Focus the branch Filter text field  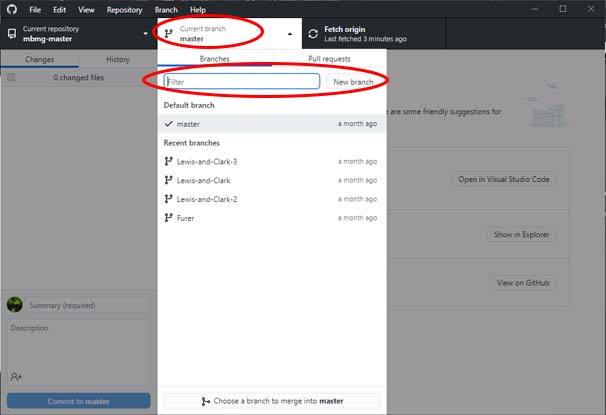(x=241, y=81)
